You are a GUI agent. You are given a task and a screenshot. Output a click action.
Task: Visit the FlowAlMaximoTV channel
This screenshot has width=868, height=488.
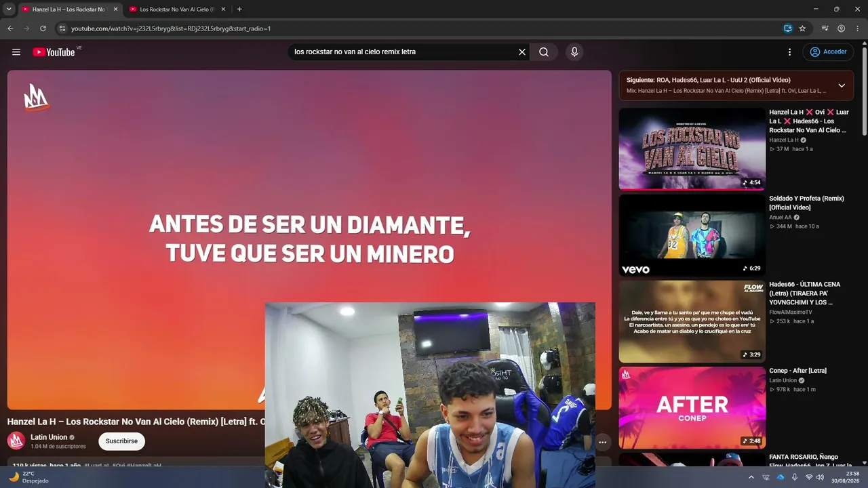tap(790, 312)
